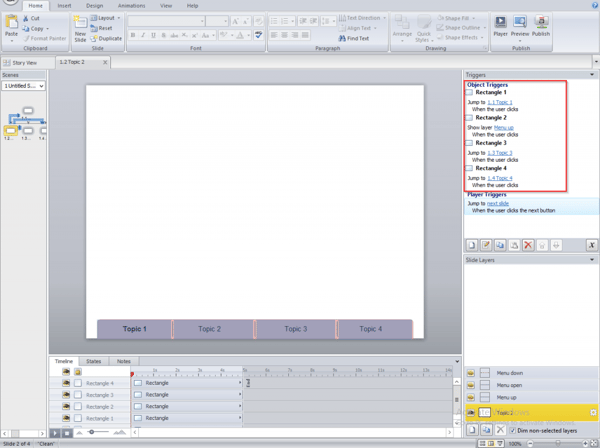Image resolution: width=600 pixels, height=448 pixels.
Task: Open variables manager X button
Action: [592, 245]
